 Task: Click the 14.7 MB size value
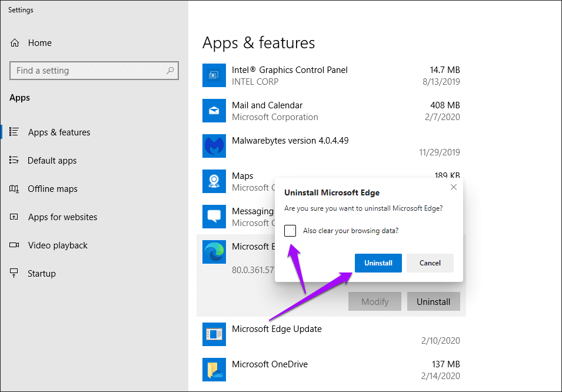tap(445, 70)
